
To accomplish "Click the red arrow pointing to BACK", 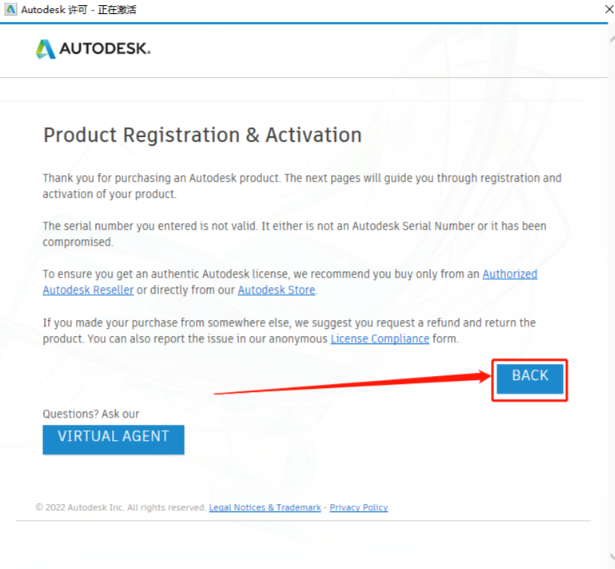I will pos(350,385).
